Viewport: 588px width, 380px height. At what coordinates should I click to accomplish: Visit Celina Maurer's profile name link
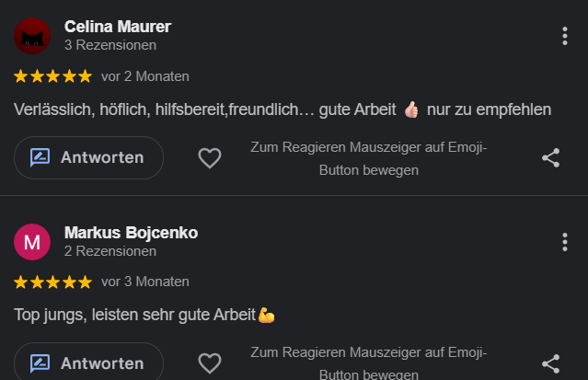click(118, 27)
